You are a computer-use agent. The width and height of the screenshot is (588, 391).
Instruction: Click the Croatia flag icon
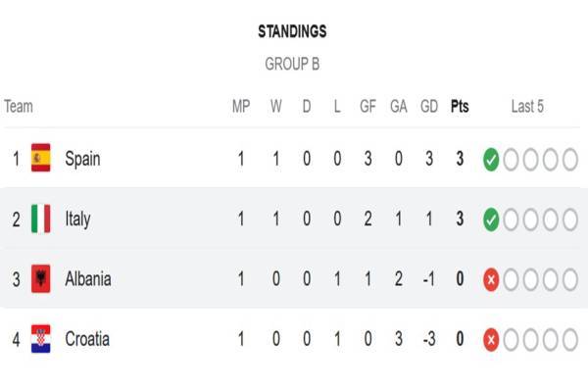(x=40, y=339)
